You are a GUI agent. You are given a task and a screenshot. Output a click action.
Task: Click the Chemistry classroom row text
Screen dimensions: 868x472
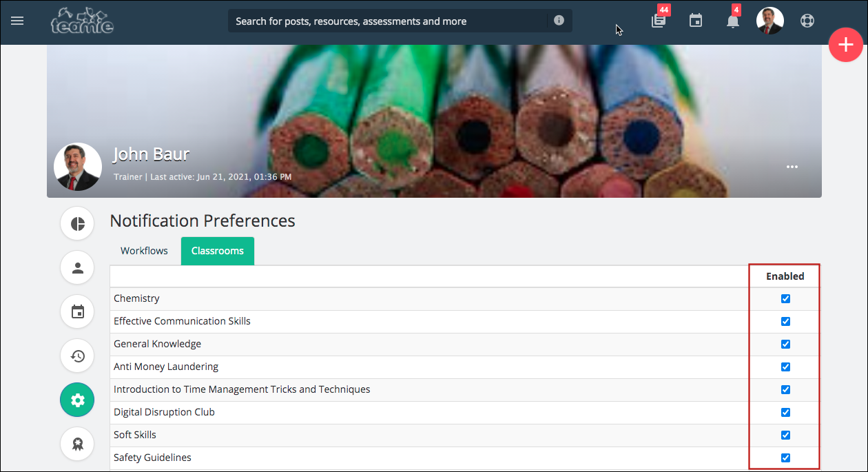coord(136,298)
